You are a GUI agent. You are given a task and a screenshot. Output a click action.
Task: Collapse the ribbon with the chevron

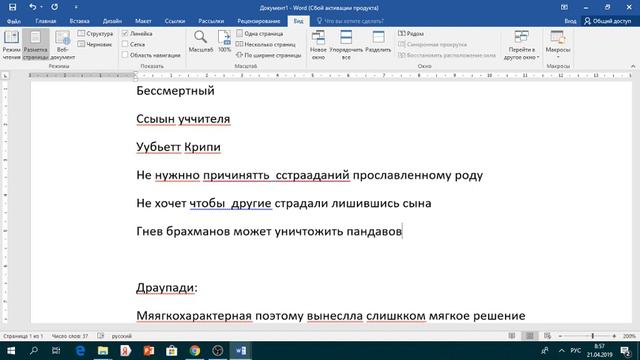click(633, 66)
